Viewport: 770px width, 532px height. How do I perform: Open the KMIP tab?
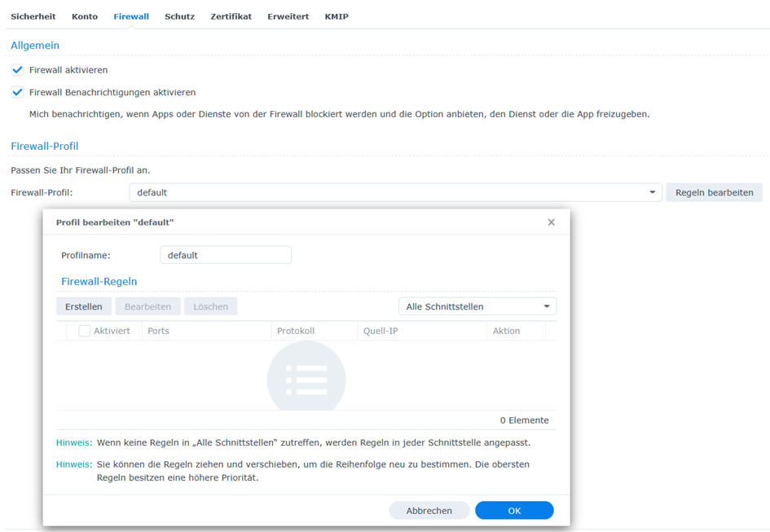click(337, 16)
